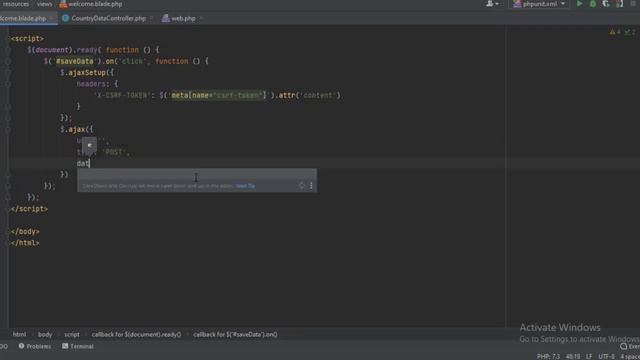Open the phpunit.xml run configuration dropdown
This screenshot has width=640, height=360.
pos(540,4)
